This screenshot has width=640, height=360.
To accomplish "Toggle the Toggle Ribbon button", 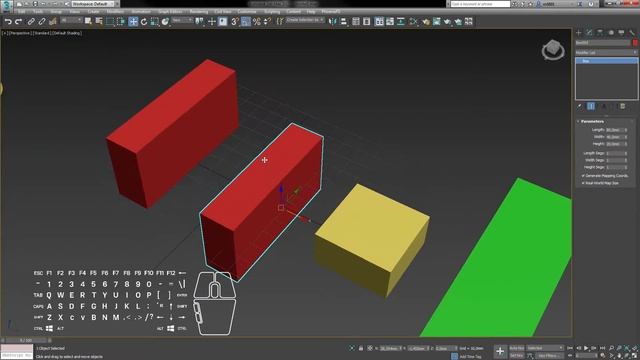I will [x=379, y=22].
